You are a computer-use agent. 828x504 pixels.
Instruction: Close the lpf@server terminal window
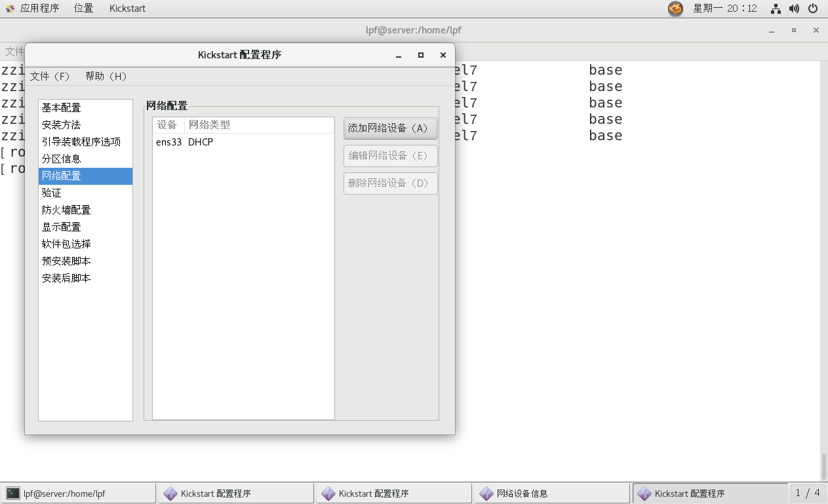coord(816,30)
